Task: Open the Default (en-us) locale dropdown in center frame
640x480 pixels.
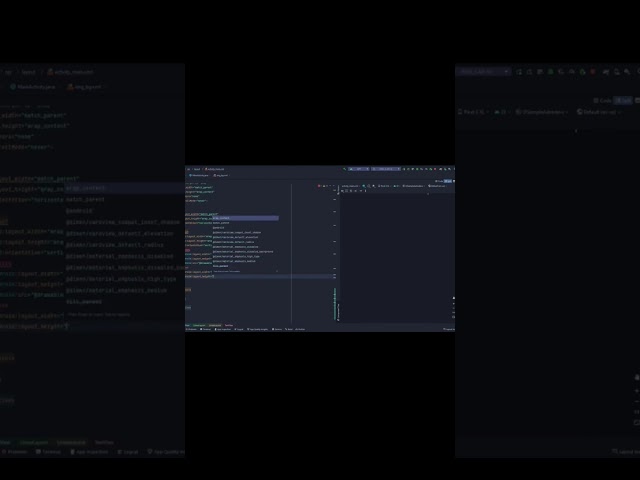Action: [437, 186]
